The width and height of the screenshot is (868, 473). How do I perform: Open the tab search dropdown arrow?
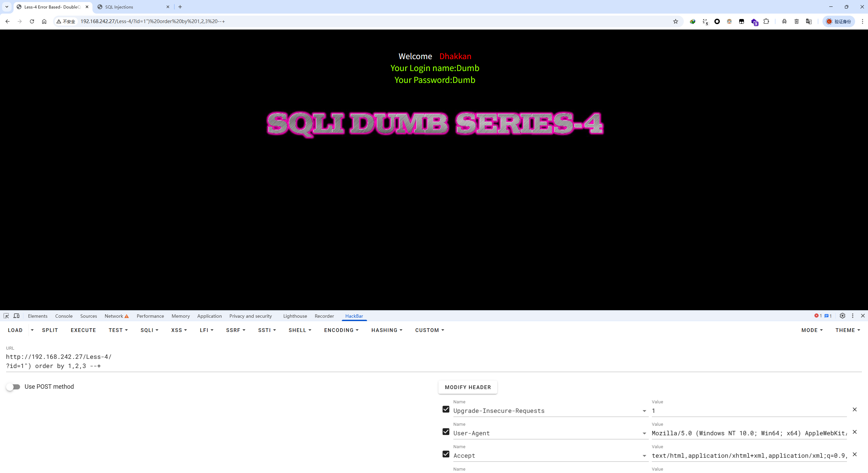click(7, 7)
